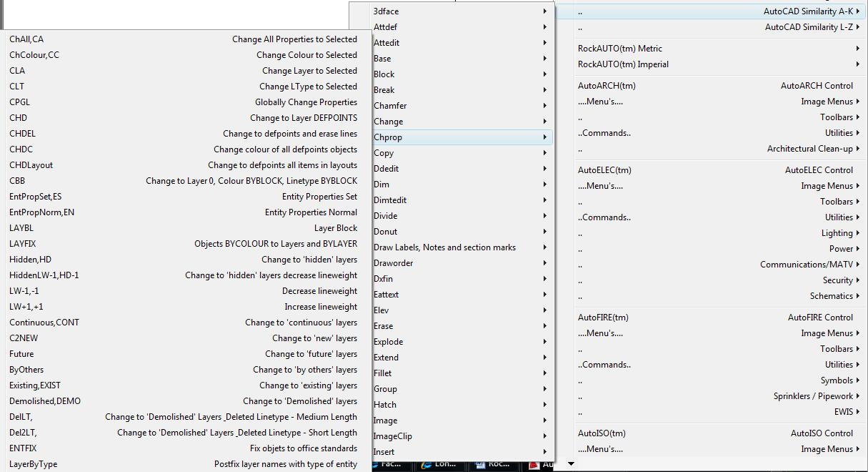
Task: Open the Base submenu
Action: pyautogui.click(x=462, y=59)
